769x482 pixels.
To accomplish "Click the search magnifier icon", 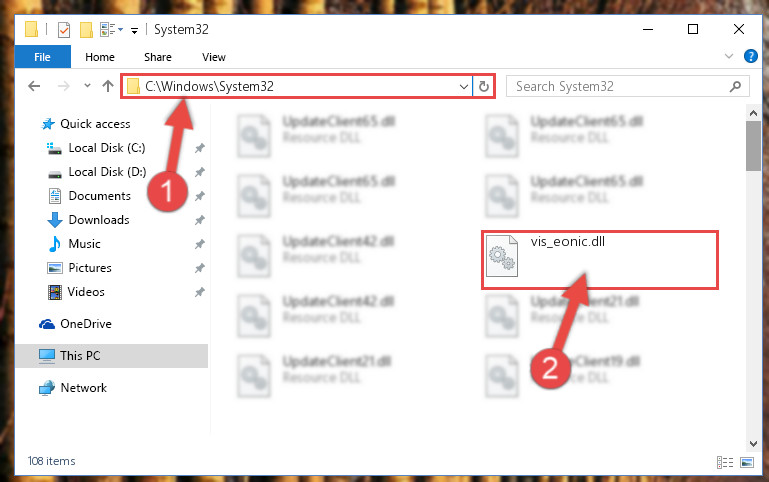I will 735,87.
